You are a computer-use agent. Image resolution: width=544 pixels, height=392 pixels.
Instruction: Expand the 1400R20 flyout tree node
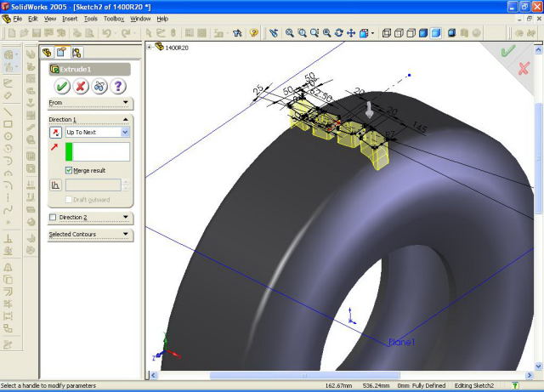coord(150,48)
